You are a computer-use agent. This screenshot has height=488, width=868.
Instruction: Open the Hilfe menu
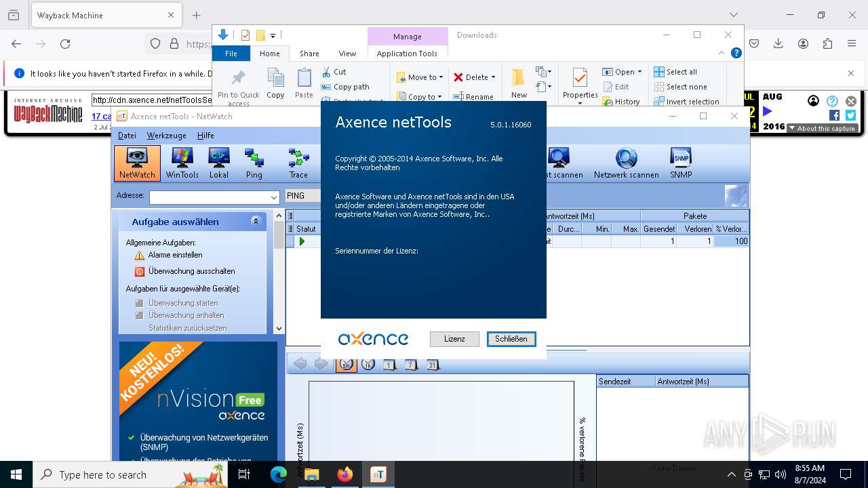click(x=205, y=136)
